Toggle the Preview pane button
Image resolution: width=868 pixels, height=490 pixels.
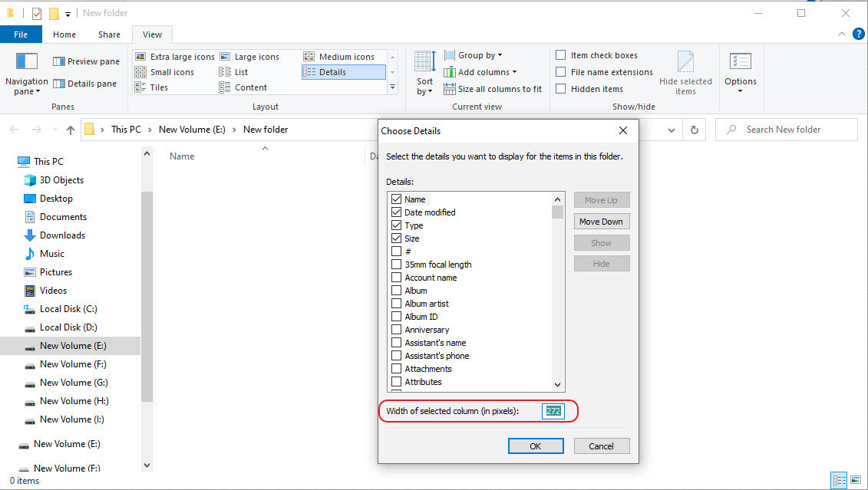click(x=86, y=61)
